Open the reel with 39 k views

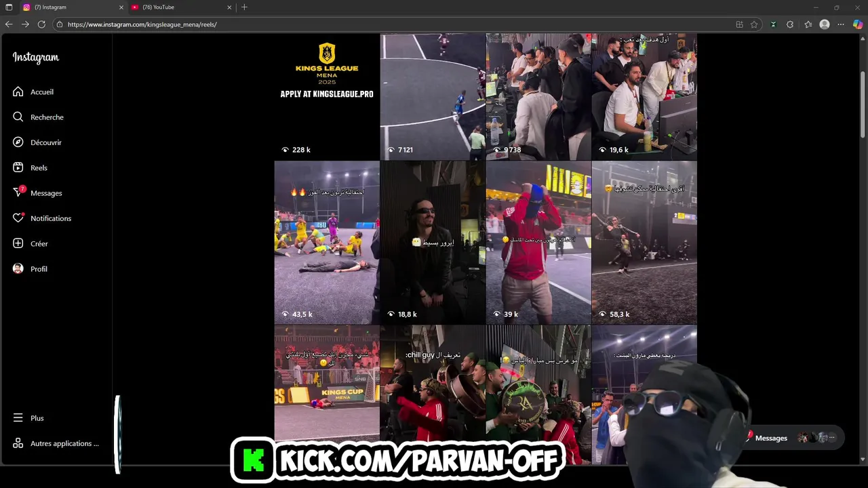(x=538, y=243)
